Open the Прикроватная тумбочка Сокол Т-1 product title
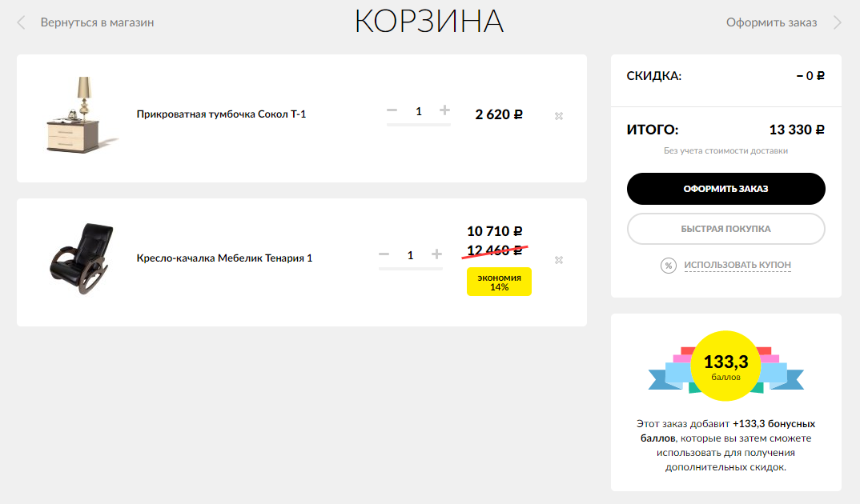Screen dimensions: 860x504 click(x=221, y=114)
